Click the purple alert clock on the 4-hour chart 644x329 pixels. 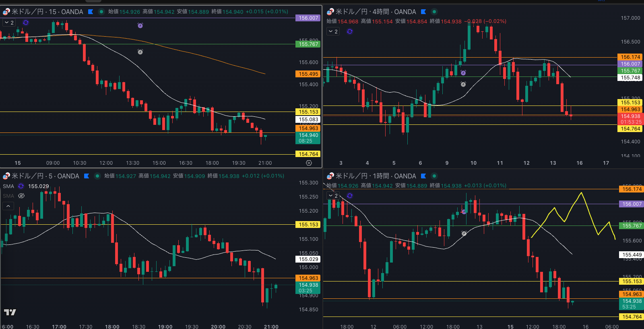click(x=463, y=73)
